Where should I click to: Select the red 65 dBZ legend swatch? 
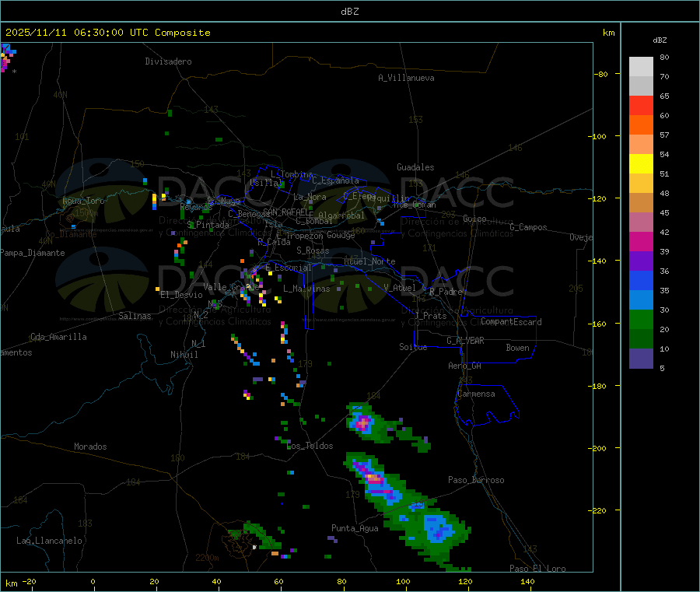(641, 105)
